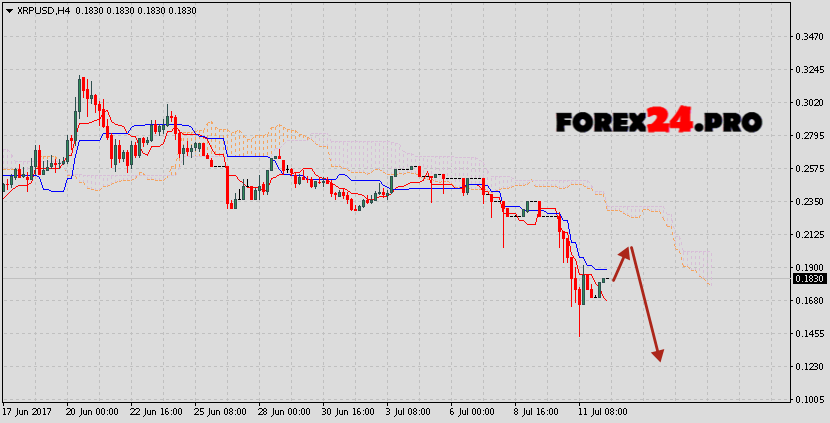
Task: Click the 0.2350 price axis label
Action: pyautogui.click(x=807, y=202)
